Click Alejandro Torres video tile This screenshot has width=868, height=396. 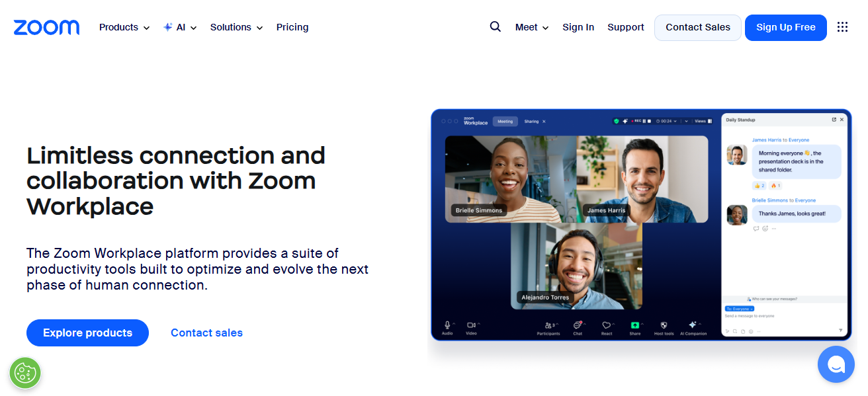(x=576, y=266)
